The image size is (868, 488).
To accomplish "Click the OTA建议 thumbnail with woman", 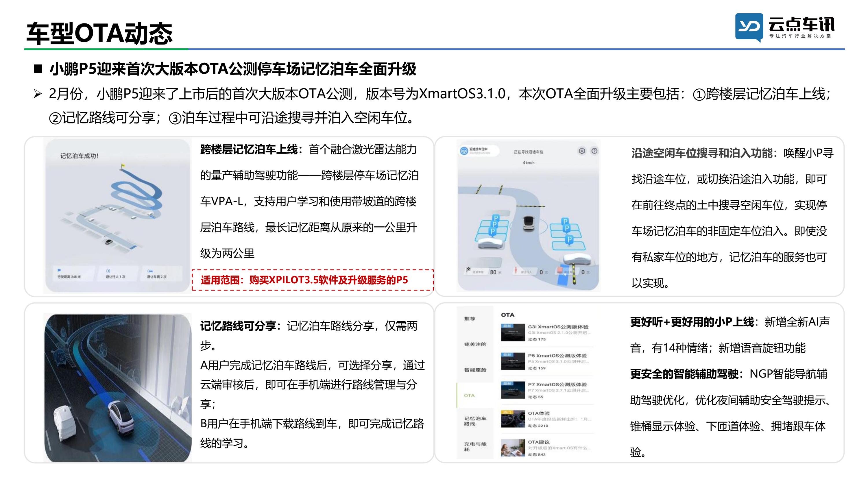I will point(513,448).
